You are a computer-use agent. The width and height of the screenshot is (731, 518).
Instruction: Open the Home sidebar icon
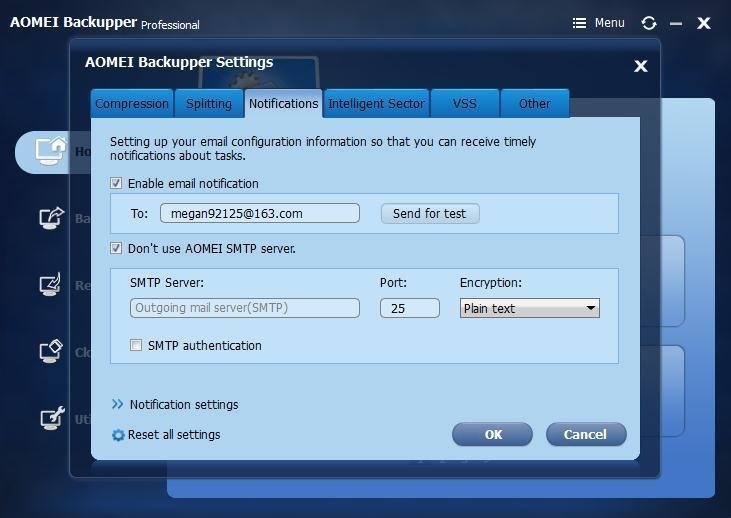pos(50,151)
